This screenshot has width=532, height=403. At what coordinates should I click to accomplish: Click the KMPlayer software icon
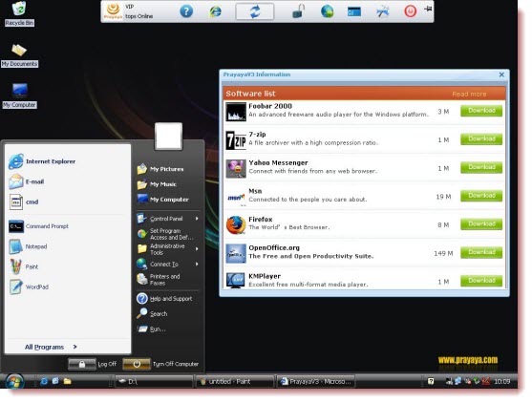pyautogui.click(x=236, y=281)
